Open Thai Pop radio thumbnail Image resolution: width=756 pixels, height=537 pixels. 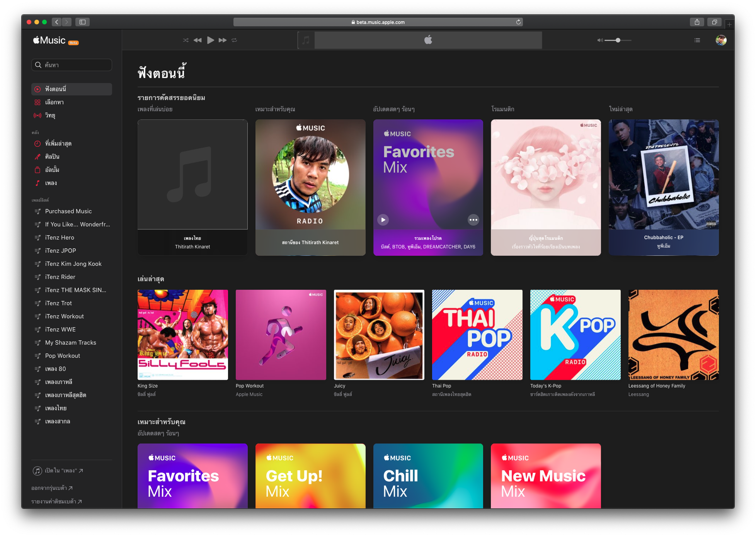477,335
